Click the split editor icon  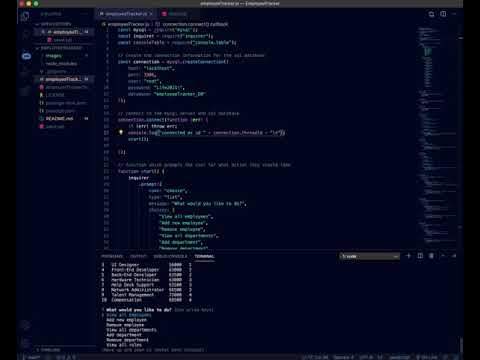tap(443, 14)
